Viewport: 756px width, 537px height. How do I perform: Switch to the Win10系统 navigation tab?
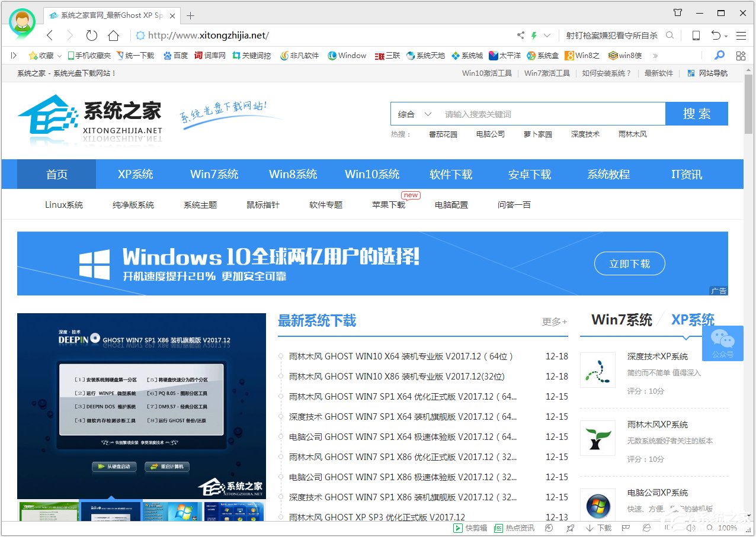[372, 174]
